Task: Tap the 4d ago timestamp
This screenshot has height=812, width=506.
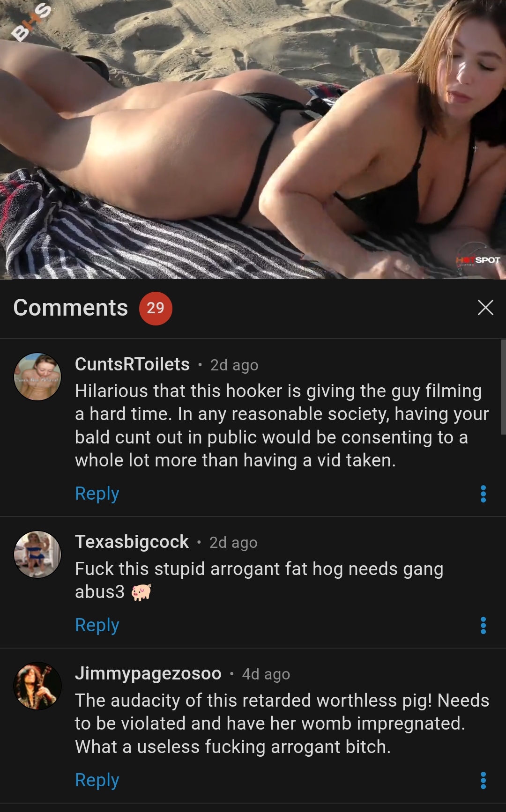Action: pos(266,674)
